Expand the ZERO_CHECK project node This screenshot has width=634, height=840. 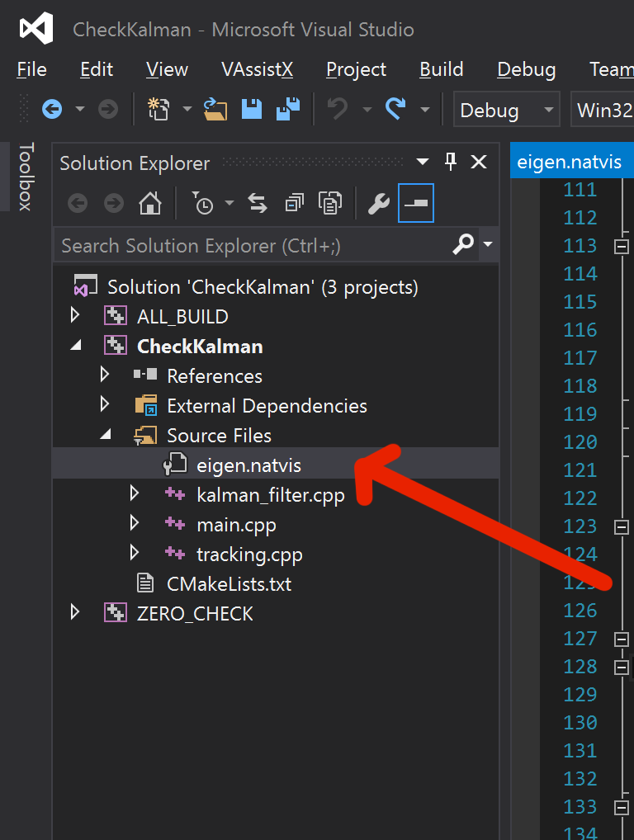pos(75,612)
